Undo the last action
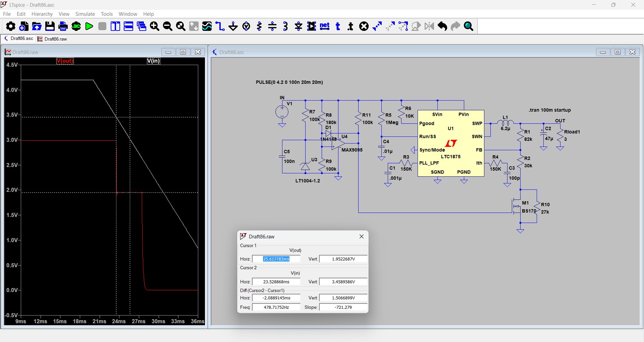The image size is (644, 342). pyautogui.click(x=442, y=26)
